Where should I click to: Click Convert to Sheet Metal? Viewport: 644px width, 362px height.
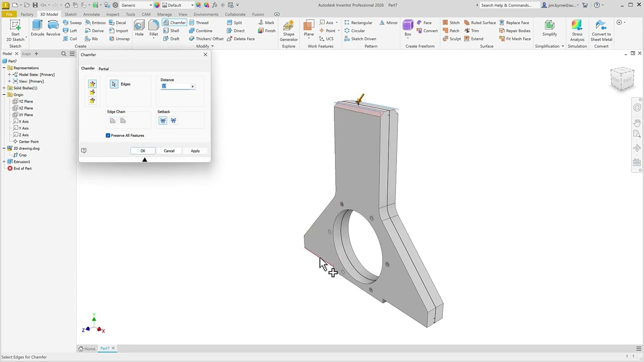[x=601, y=30]
